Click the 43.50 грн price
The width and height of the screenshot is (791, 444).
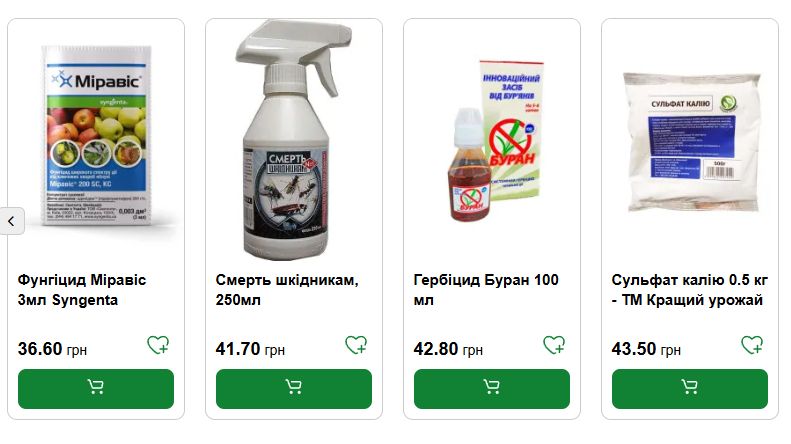[x=646, y=349]
